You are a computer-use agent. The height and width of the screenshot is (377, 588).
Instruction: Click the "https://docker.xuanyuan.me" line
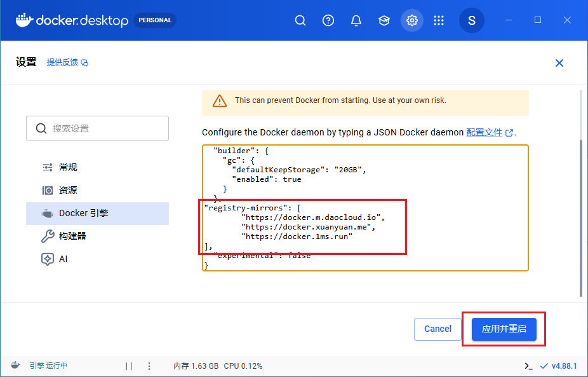point(308,227)
